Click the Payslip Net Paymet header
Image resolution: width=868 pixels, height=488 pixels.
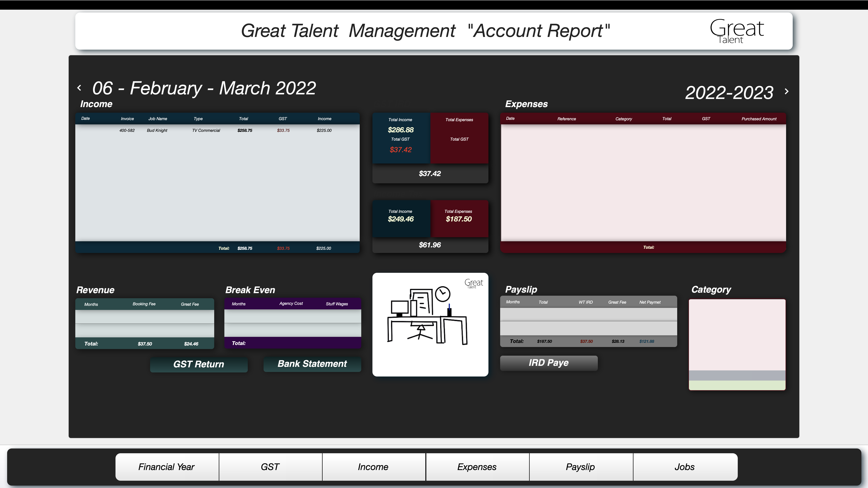click(x=650, y=302)
